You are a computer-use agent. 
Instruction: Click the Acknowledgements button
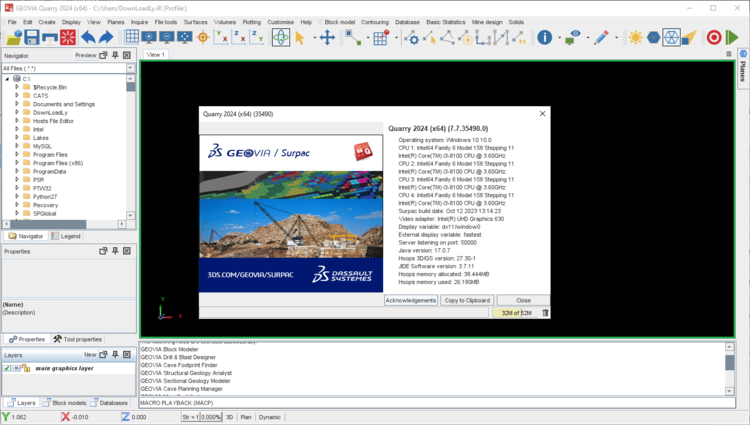pos(411,300)
